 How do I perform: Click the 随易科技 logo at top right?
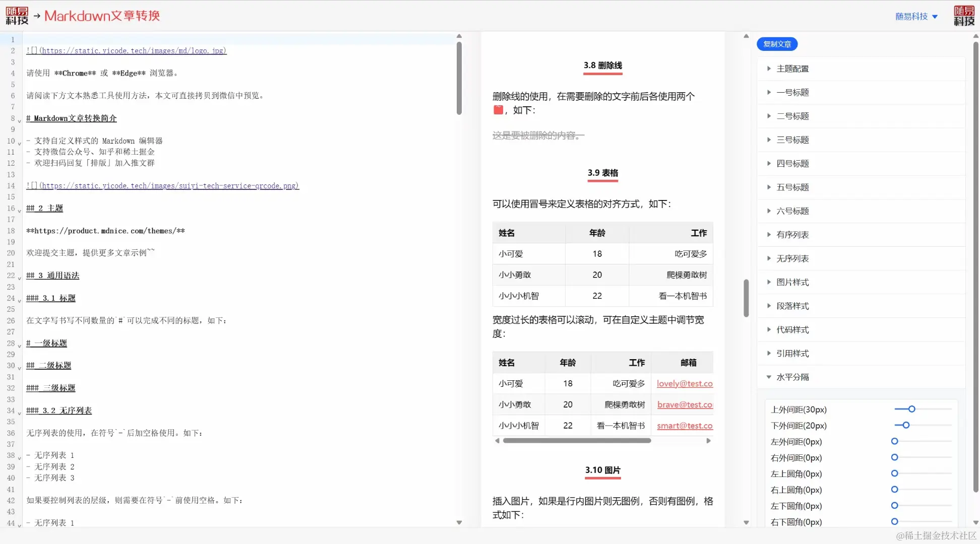pos(963,16)
